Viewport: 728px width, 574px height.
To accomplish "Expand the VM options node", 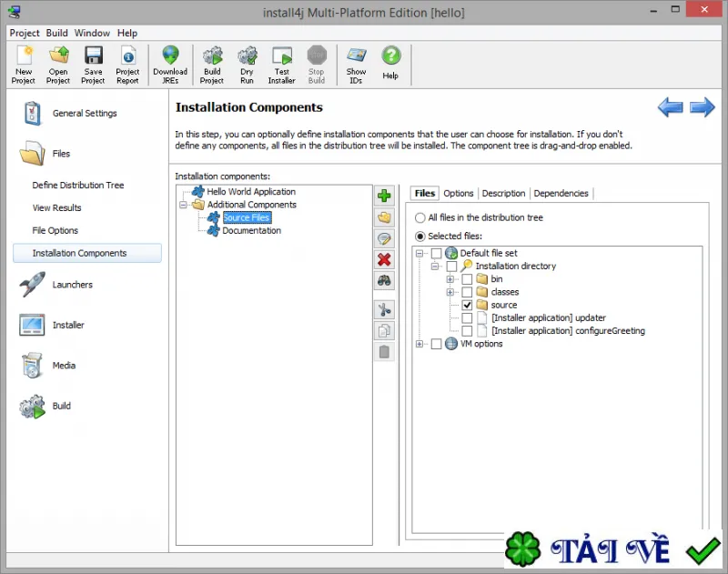I will click(420, 344).
